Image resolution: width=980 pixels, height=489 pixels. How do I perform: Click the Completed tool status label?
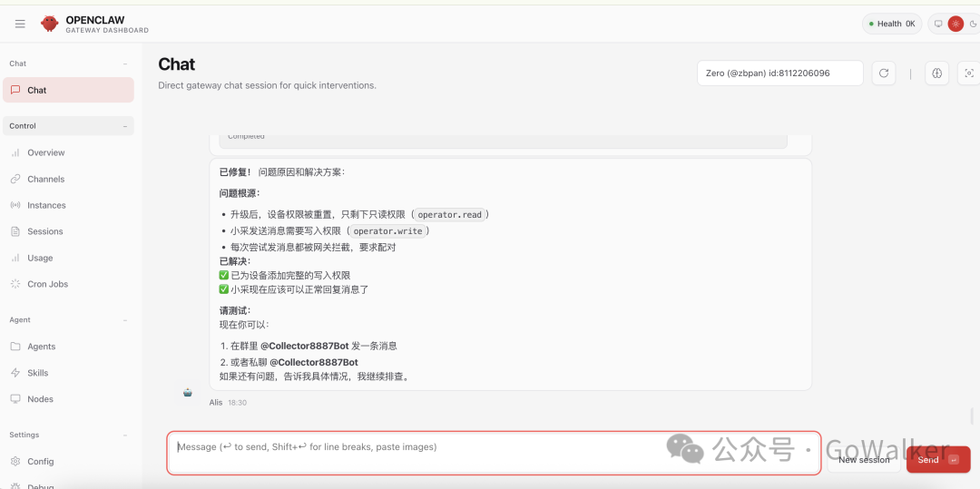pos(246,136)
